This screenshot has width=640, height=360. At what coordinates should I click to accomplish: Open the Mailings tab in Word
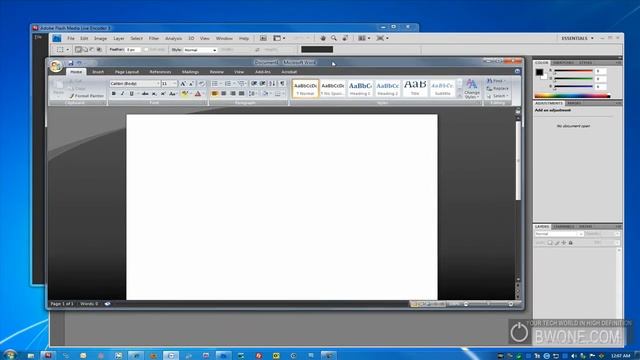[190, 72]
